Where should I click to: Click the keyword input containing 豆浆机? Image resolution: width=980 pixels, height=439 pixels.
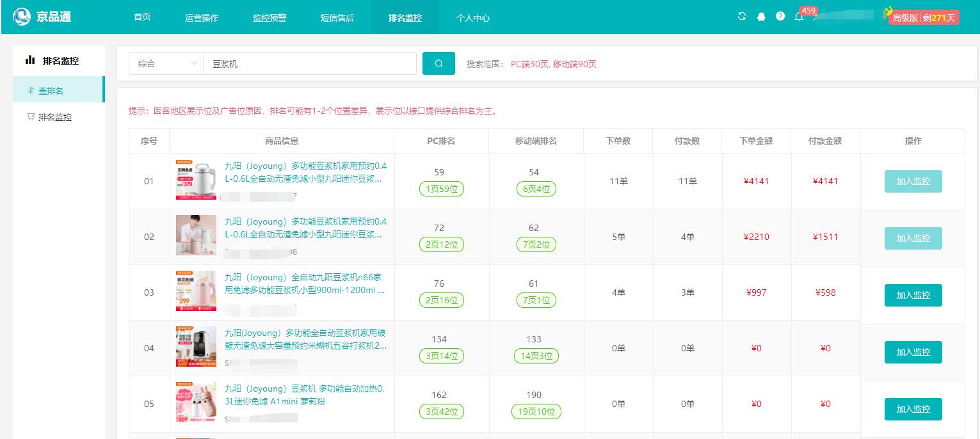(310, 63)
